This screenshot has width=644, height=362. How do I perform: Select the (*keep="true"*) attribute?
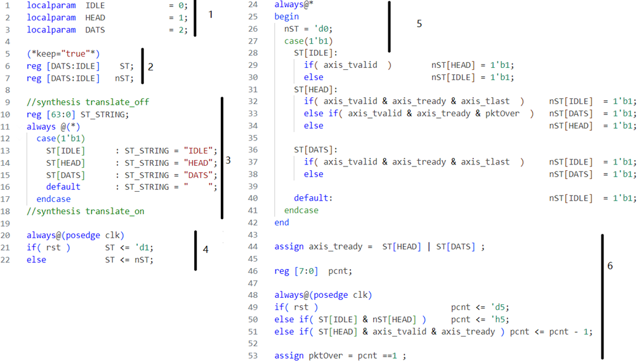[63, 54]
